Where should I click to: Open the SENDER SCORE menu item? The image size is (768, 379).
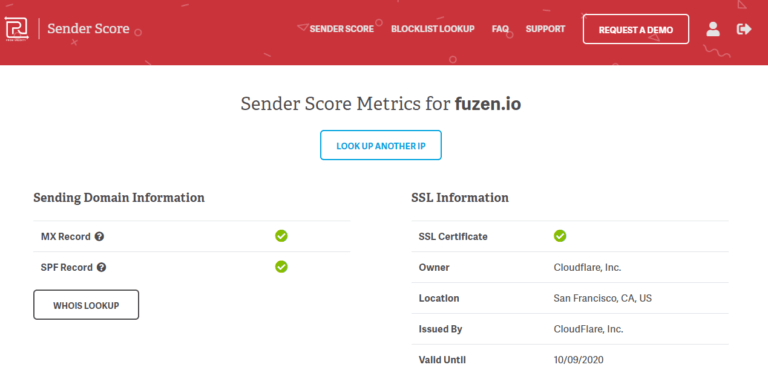click(341, 29)
